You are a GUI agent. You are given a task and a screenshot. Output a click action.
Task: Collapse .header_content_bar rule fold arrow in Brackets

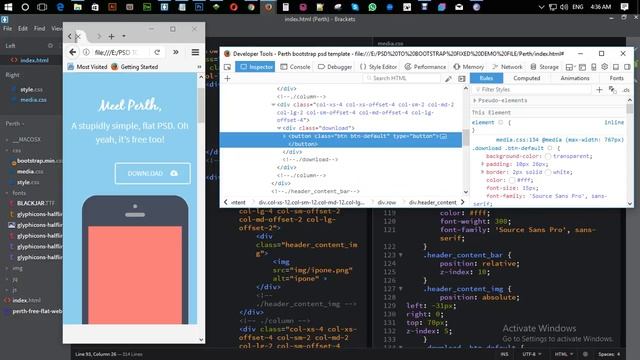pyautogui.click(x=401, y=255)
